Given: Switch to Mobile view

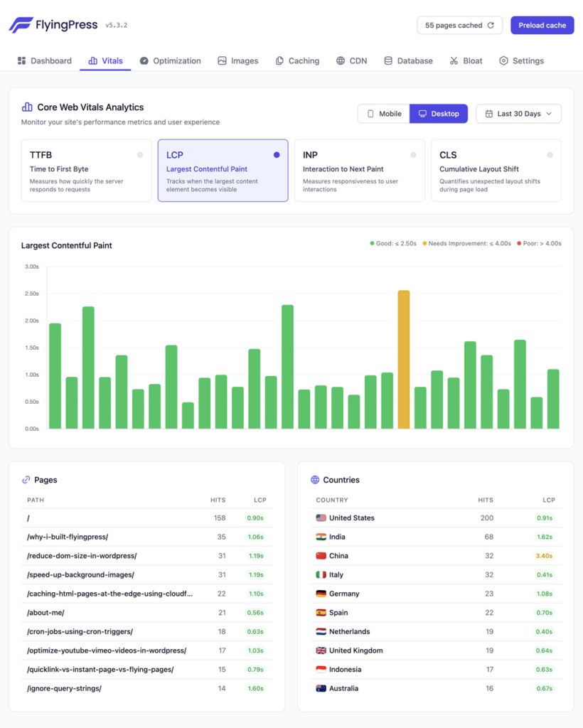Looking at the screenshot, I should [384, 113].
